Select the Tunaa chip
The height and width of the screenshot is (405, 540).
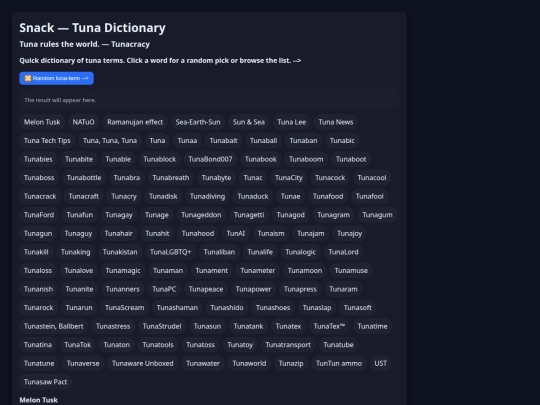click(187, 141)
